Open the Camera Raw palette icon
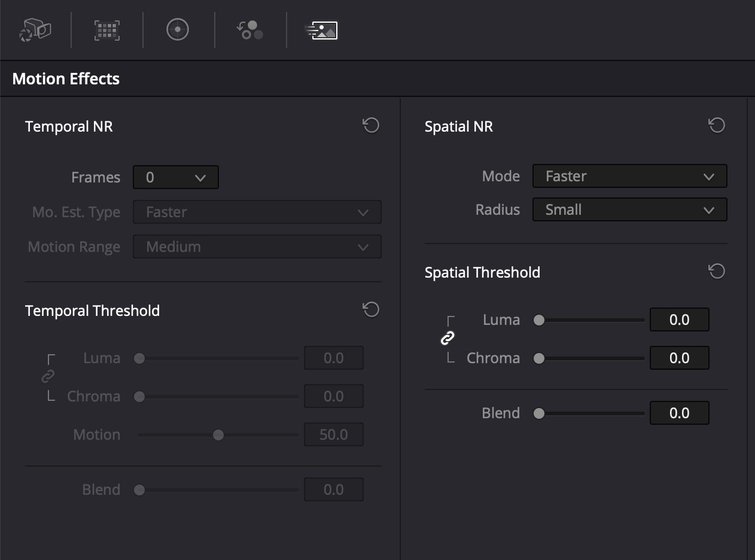Viewport: 755px width, 560px height. coord(35,30)
